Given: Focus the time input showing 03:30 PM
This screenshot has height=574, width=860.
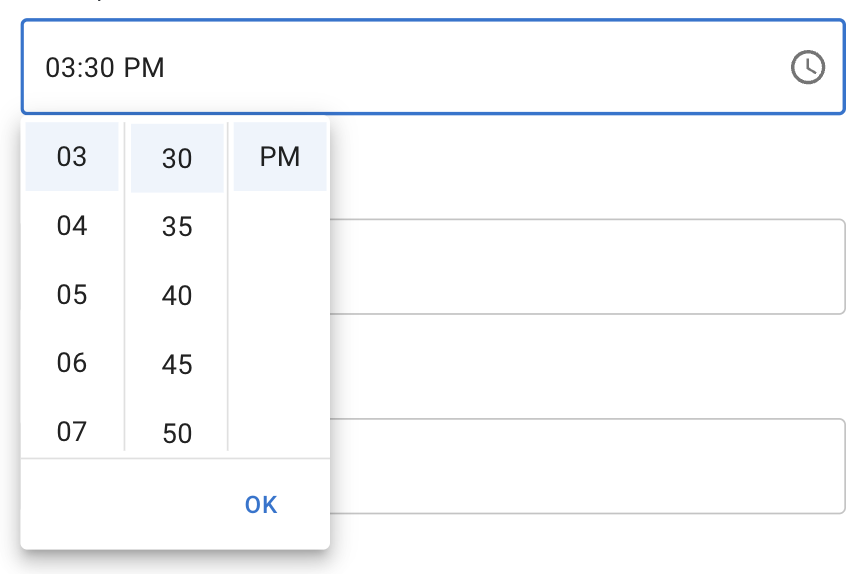Looking at the screenshot, I should click(400, 68).
